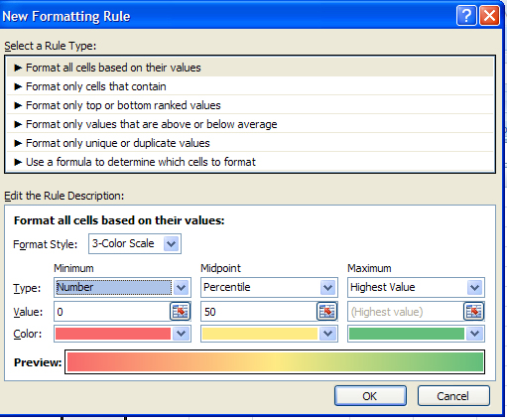Click the Maximum value range selector icon
This screenshot has height=420, width=507.
(x=474, y=311)
